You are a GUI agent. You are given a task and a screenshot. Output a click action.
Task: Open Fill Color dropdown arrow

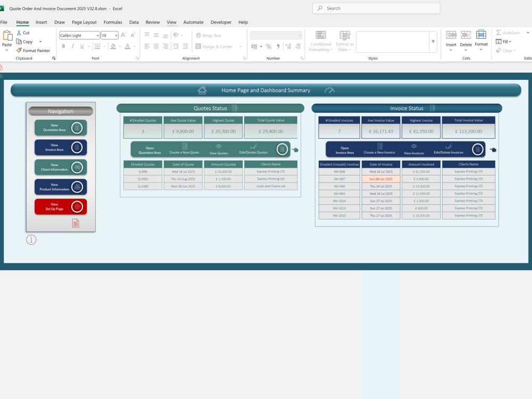[x=120, y=46]
